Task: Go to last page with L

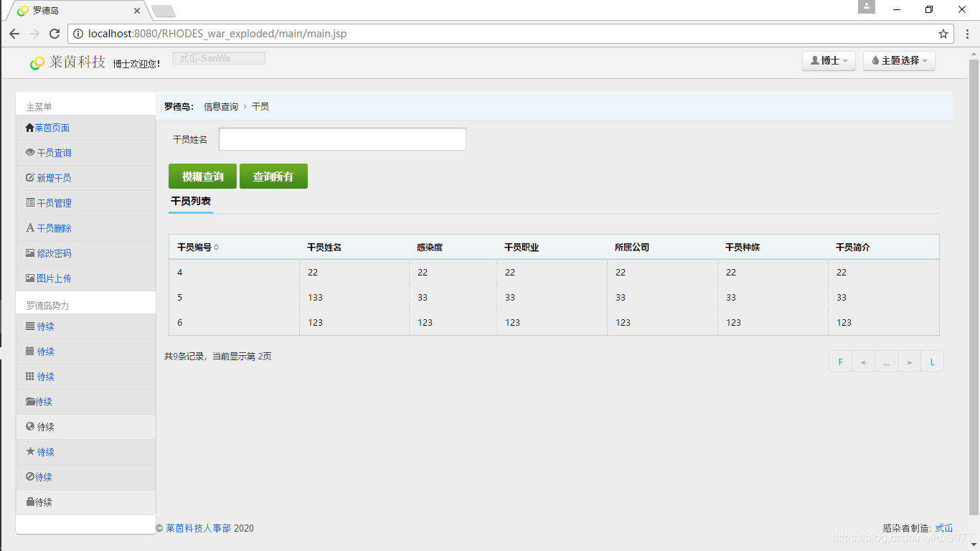Action: [x=932, y=362]
